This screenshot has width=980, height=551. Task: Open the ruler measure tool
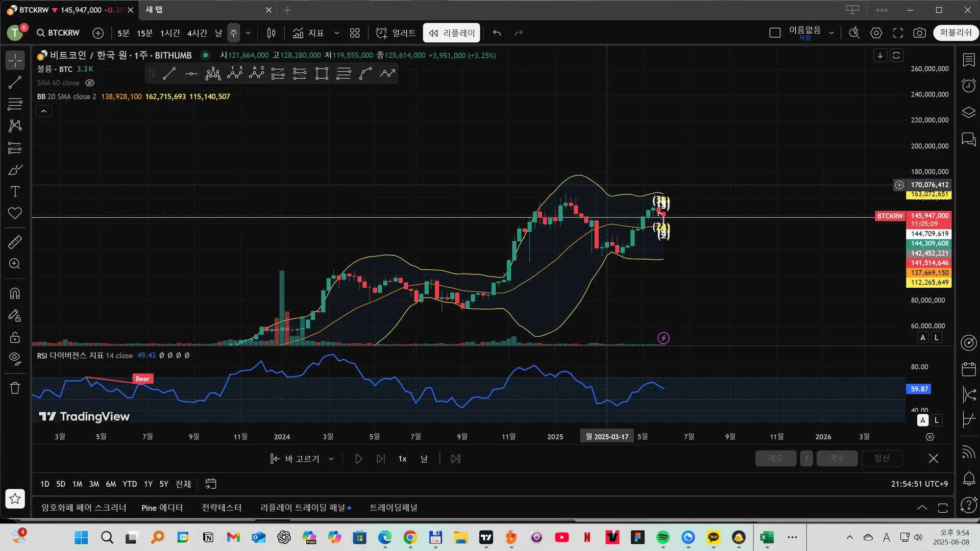(x=15, y=242)
